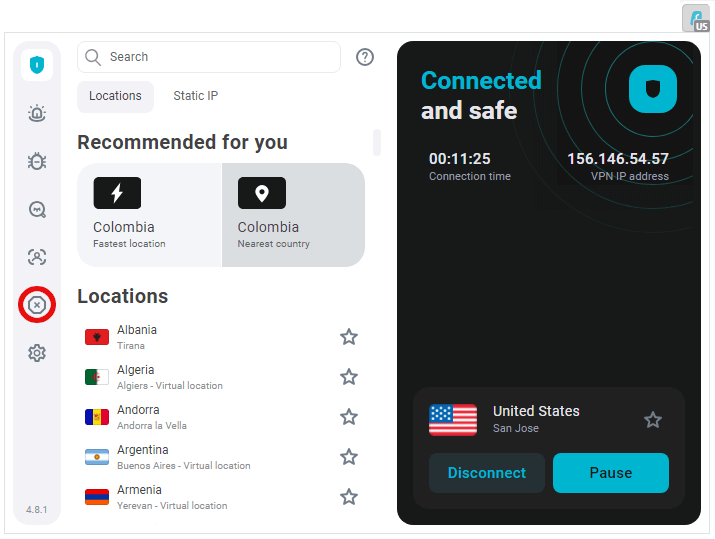
Task: Click the Albania flag
Action: tap(97, 337)
